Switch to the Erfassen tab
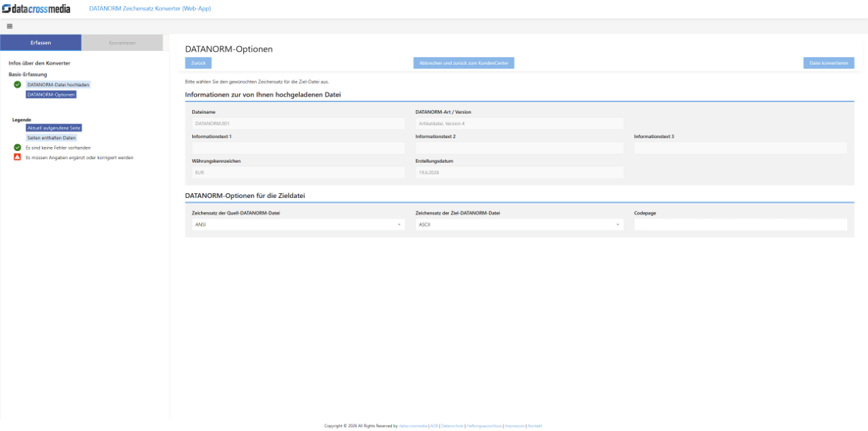Screen dimensions: 868x431 [41, 43]
